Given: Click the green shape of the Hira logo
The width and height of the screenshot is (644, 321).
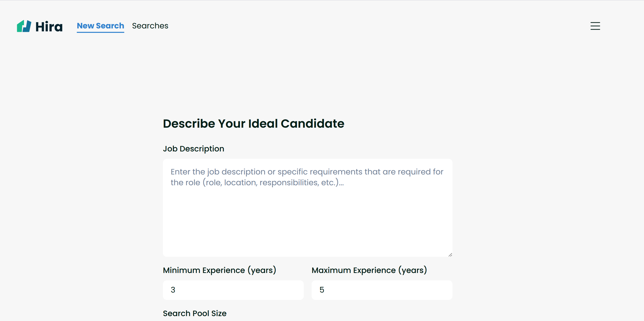Looking at the screenshot, I should (x=20, y=27).
